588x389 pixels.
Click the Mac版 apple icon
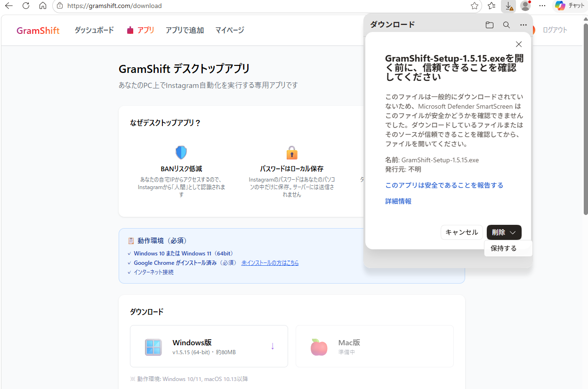[319, 347]
